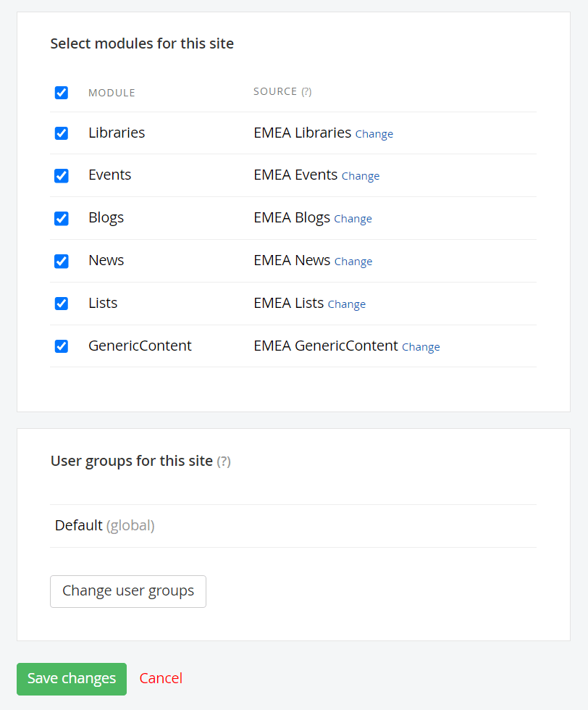Click Change next to EMEA Blogs
588x710 pixels.
click(353, 219)
